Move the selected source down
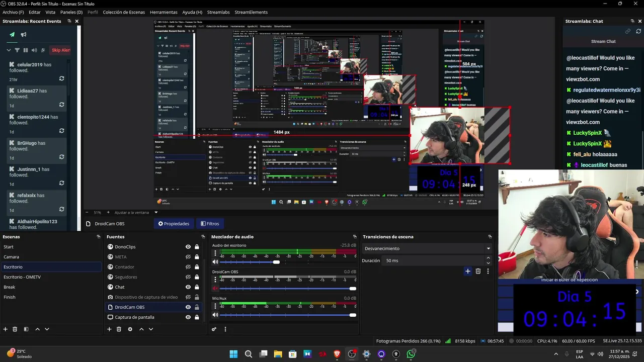The width and height of the screenshot is (644, 362). click(x=150, y=329)
